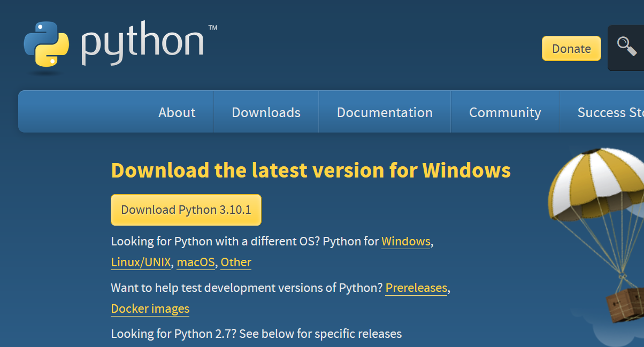Open the Documentation menu
This screenshot has width=644, height=347.
(x=385, y=112)
